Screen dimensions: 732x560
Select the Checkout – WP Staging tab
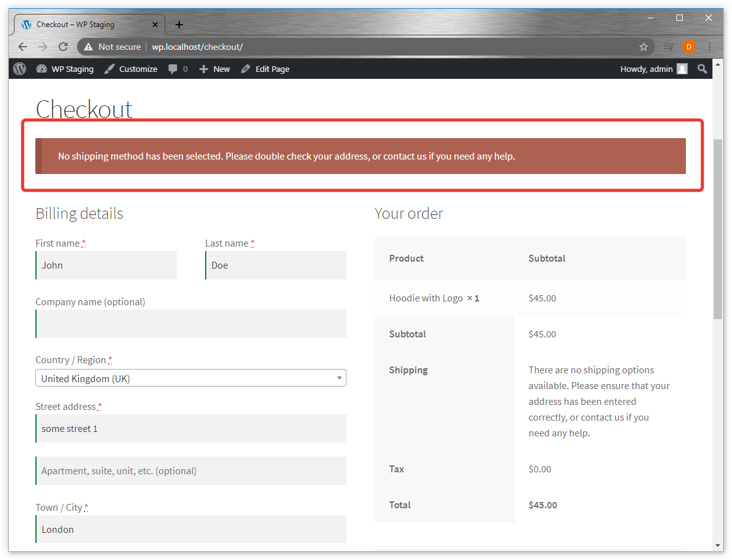click(89, 25)
